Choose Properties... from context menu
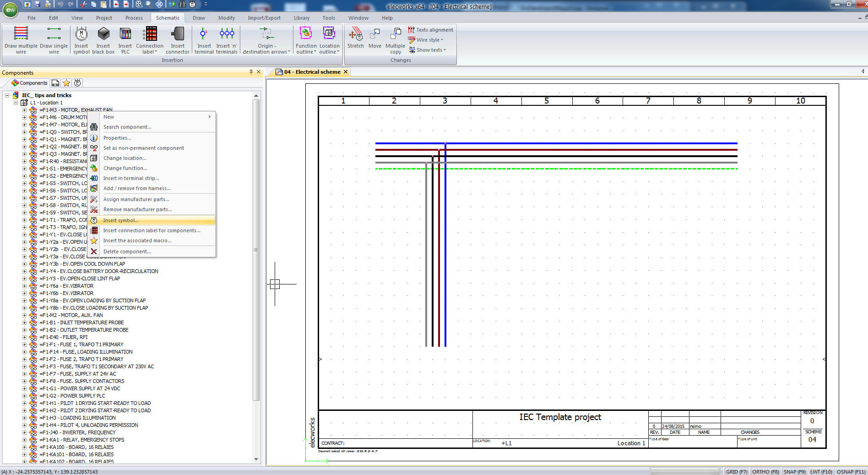The image size is (868, 475). pyautogui.click(x=152, y=138)
